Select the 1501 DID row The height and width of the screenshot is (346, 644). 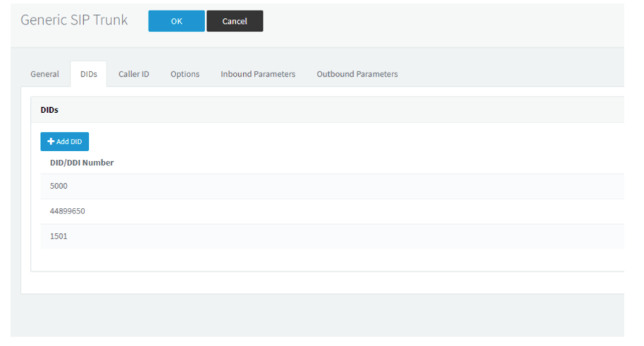click(333, 236)
